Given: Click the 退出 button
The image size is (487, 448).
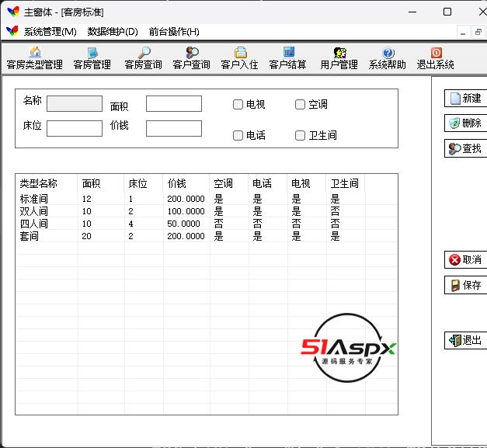Looking at the screenshot, I should pyautogui.click(x=466, y=341).
